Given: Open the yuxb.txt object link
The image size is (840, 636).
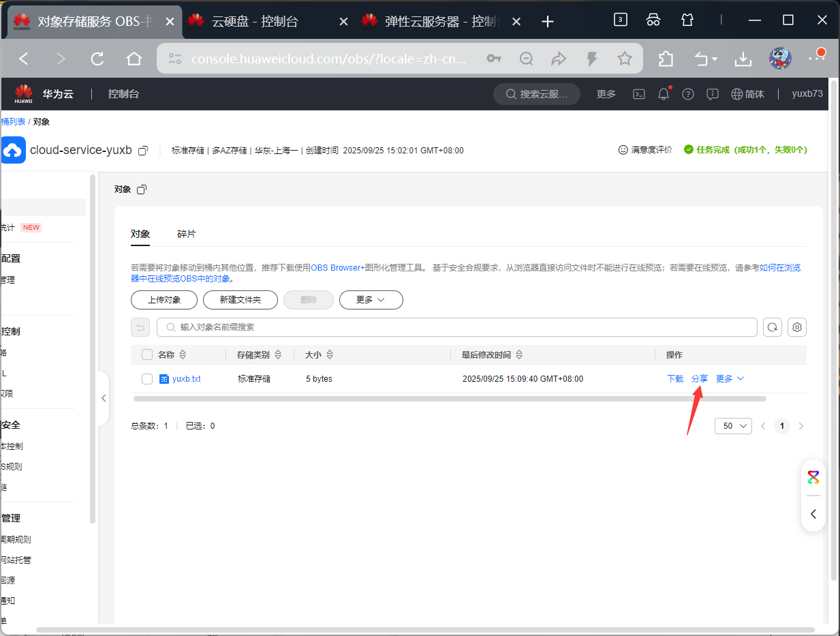Looking at the screenshot, I should [x=187, y=379].
